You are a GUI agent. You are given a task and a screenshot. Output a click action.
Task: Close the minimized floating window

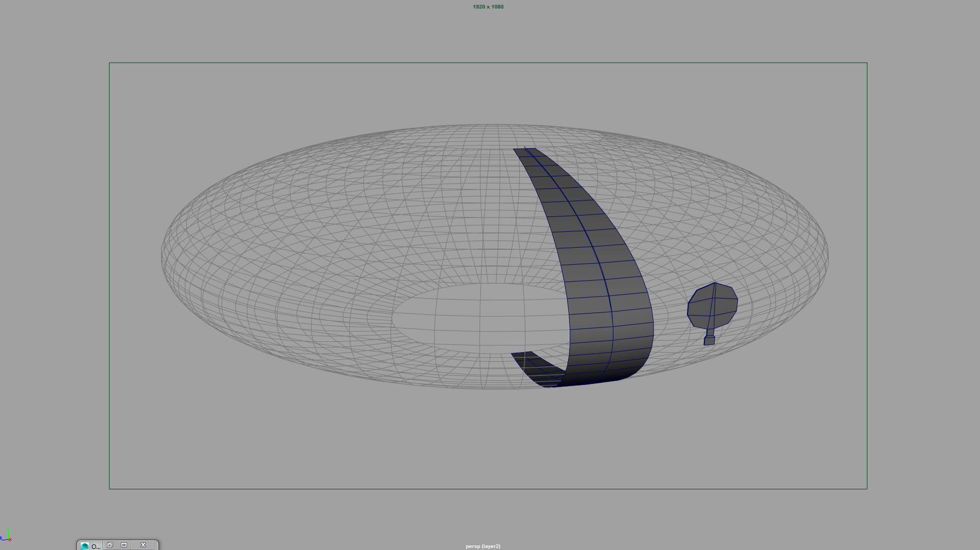[143, 545]
